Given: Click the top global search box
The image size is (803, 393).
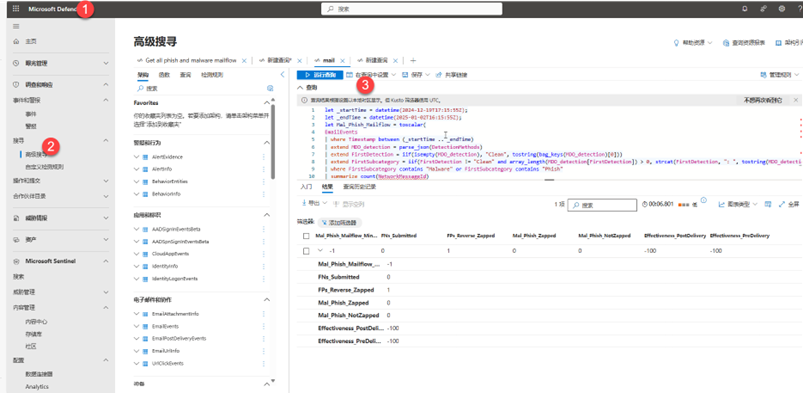Looking at the screenshot, I should point(412,9).
